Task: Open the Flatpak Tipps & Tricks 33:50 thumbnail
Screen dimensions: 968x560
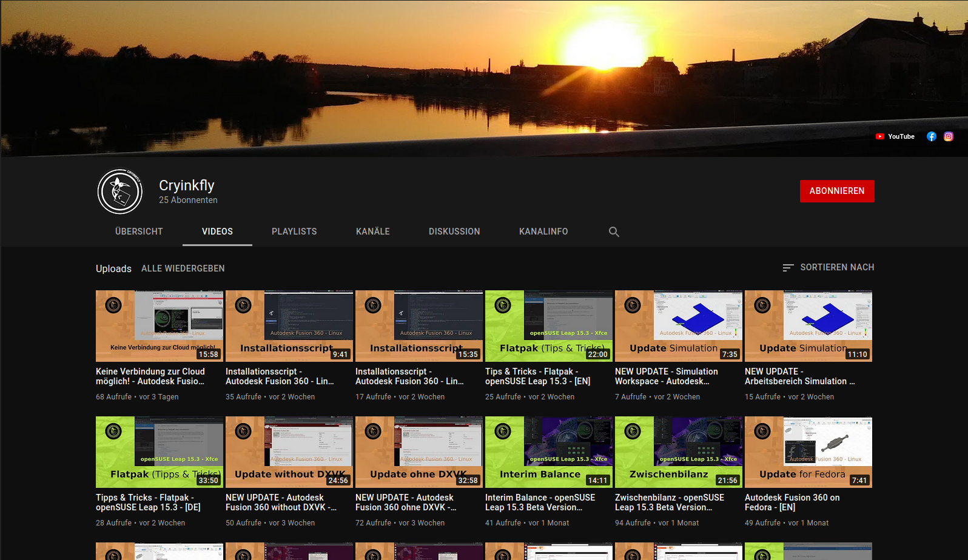Action: tap(160, 452)
